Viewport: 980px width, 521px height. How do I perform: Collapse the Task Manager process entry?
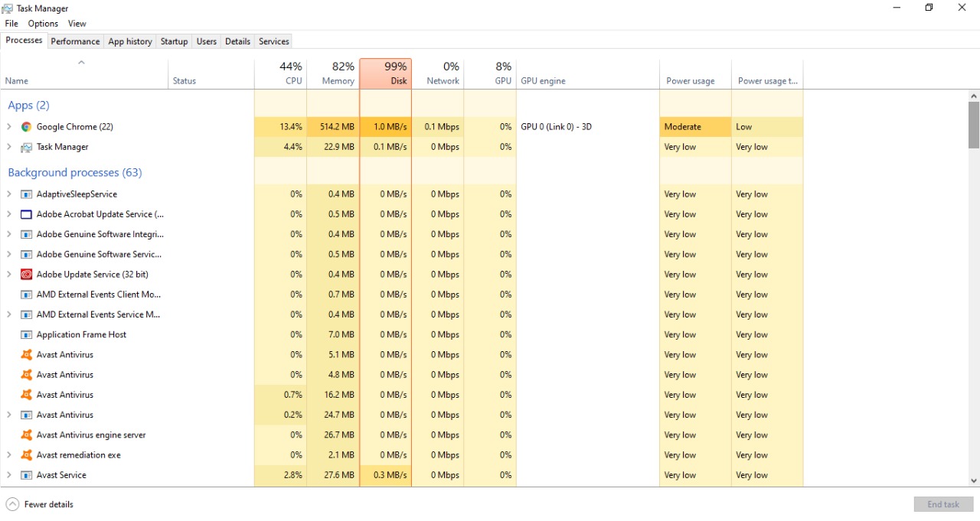click(x=8, y=146)
